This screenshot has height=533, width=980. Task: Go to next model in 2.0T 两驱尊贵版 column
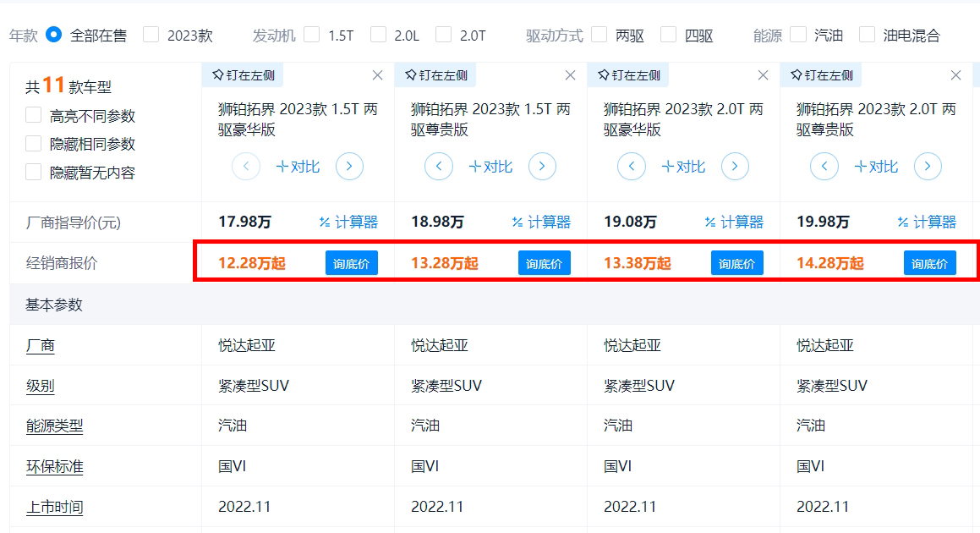[x=928, y=167]
